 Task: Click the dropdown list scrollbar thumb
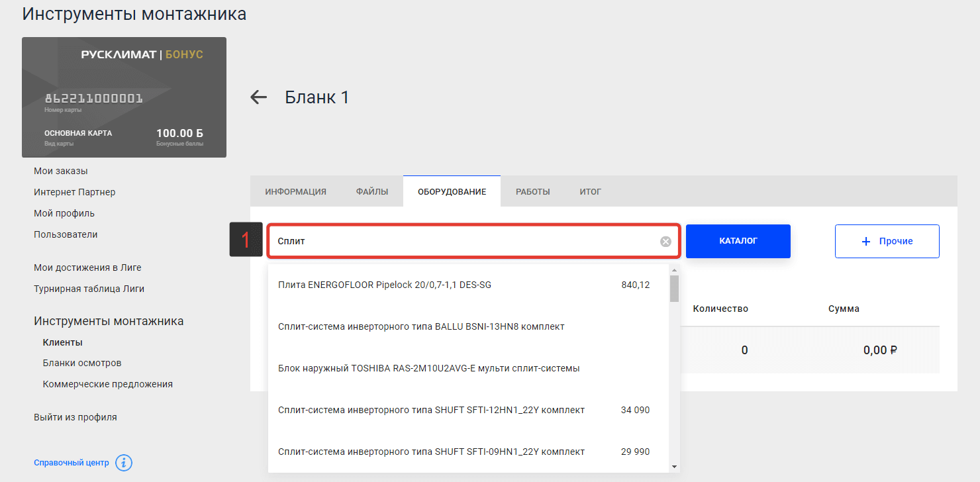tap(674, 288)
